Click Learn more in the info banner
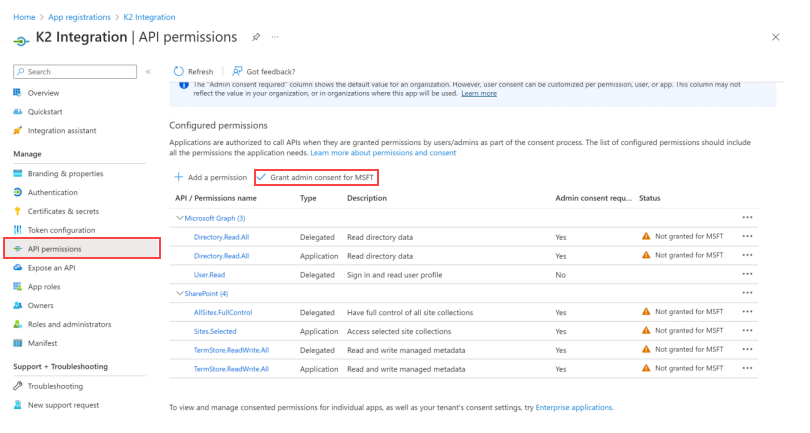 coord(479,94)
